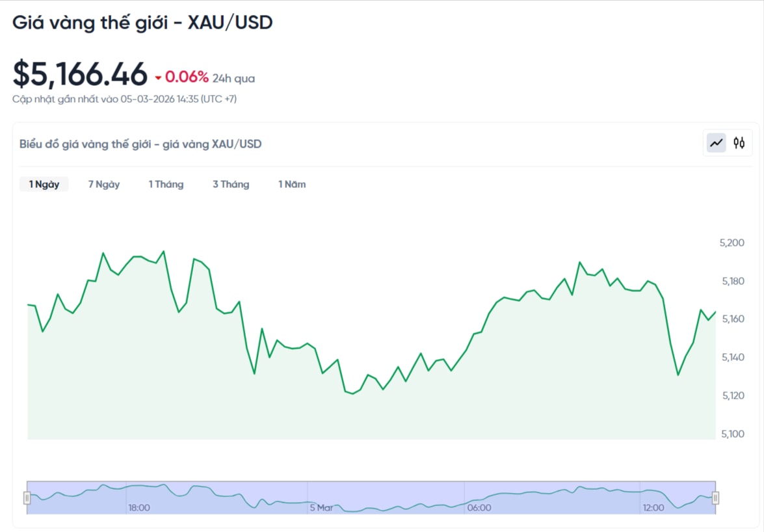The image size is (764, 532).
Task: Click the 12:00 marker in navigator
Action: 653,507
